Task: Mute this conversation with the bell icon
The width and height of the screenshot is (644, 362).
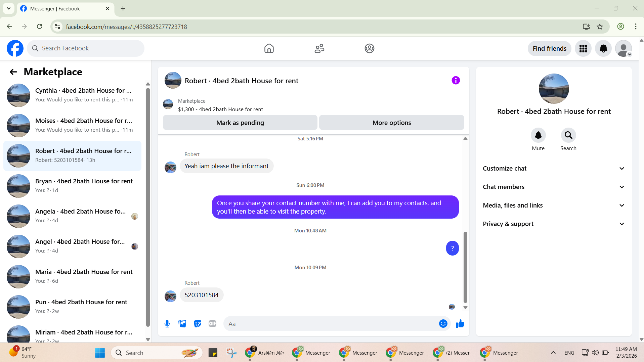Action: click(538, 135)
